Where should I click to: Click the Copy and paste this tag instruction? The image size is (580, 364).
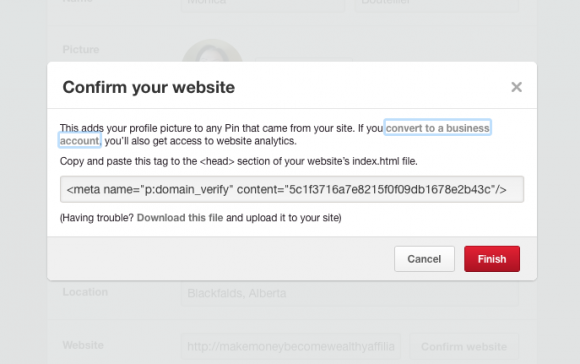point(239,161)
